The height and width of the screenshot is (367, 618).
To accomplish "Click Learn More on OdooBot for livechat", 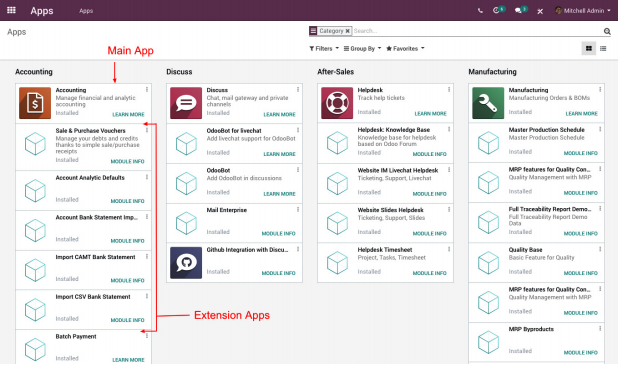I will (x=279, y=154).
